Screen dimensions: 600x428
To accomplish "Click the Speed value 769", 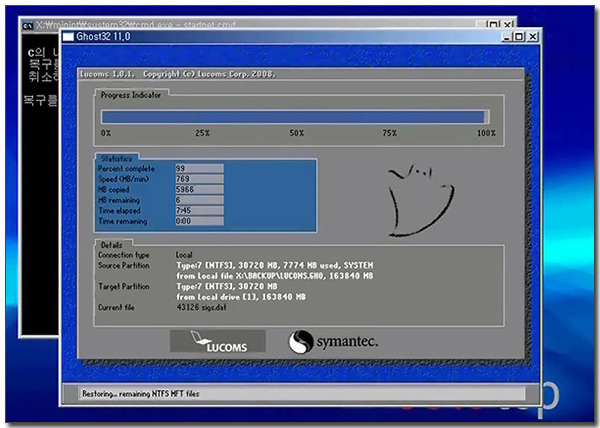I will click(199, 179).
